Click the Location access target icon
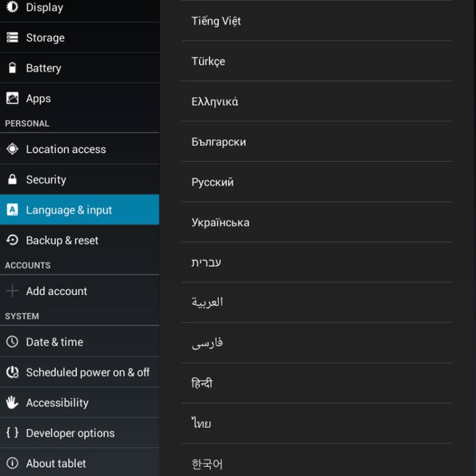 pos(12,149)
